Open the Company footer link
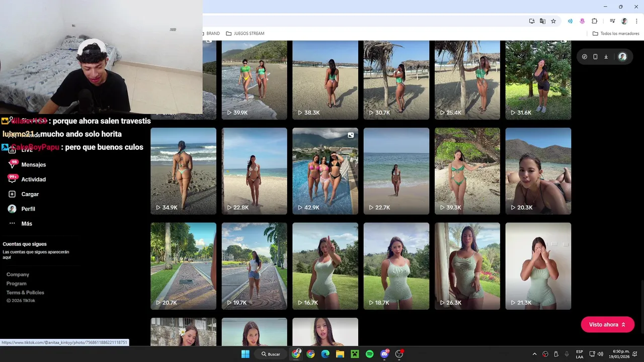The image size is (644, 362). 18,275
